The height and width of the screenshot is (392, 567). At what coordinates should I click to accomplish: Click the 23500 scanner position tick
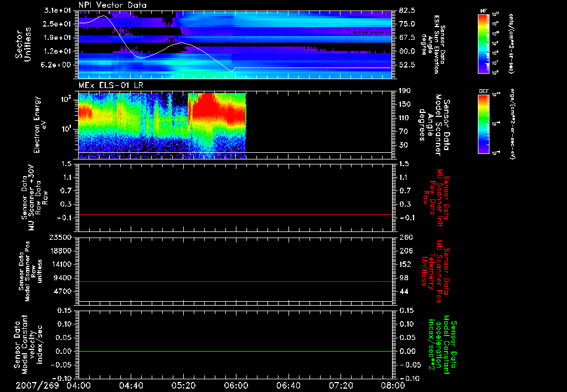[61, 237]
